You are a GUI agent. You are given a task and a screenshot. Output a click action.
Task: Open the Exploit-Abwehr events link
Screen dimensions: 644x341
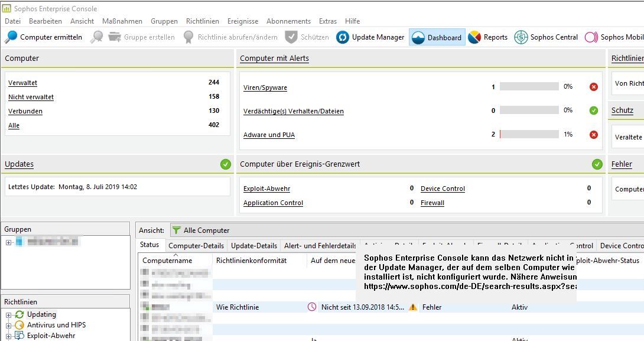(x=266, y=189)
